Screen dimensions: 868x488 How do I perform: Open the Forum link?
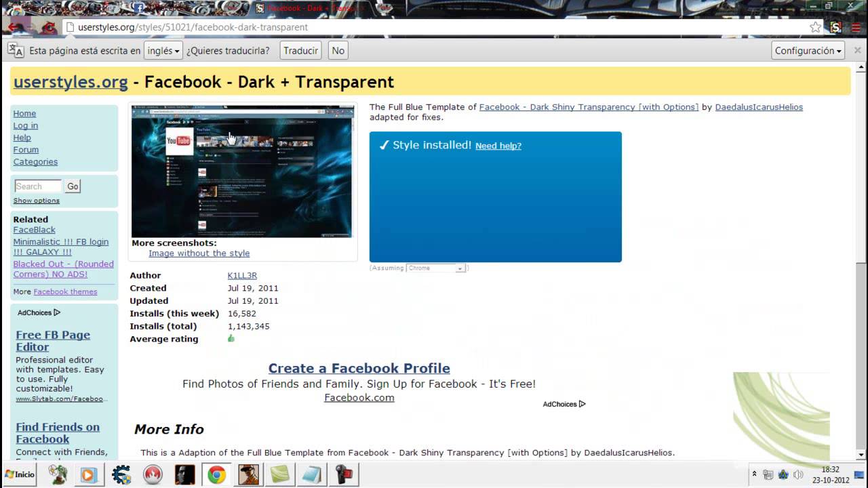(x=26, y=150)
